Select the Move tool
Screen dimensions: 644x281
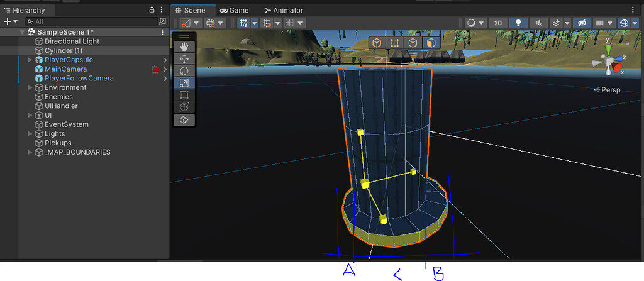click(x=184, y=58)
